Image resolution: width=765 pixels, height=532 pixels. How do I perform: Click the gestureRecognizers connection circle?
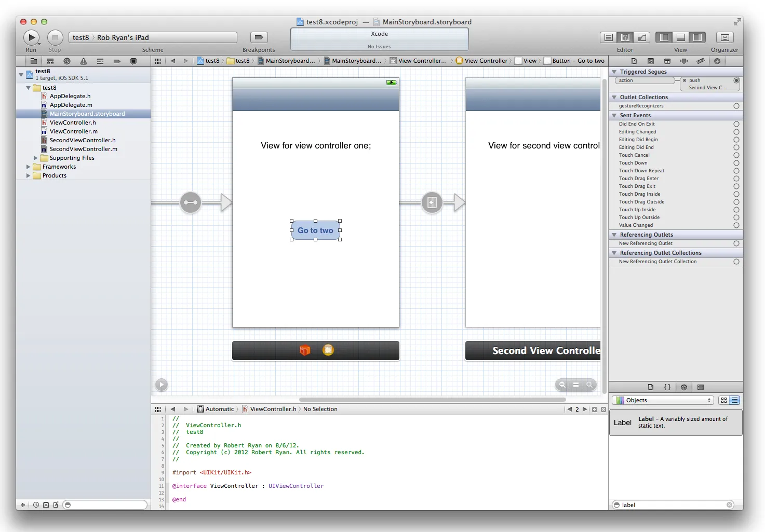pyautogui.click(x=736, y=106)
